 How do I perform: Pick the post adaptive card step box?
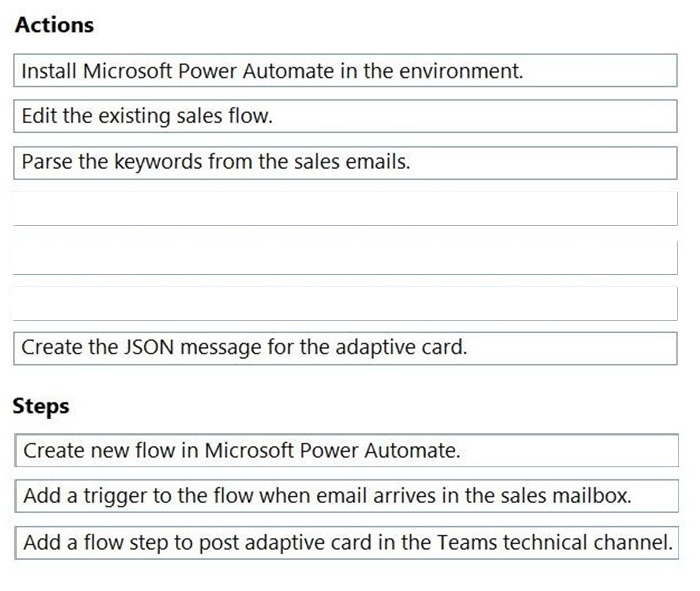pyautogui.click(x=345, y=542)
